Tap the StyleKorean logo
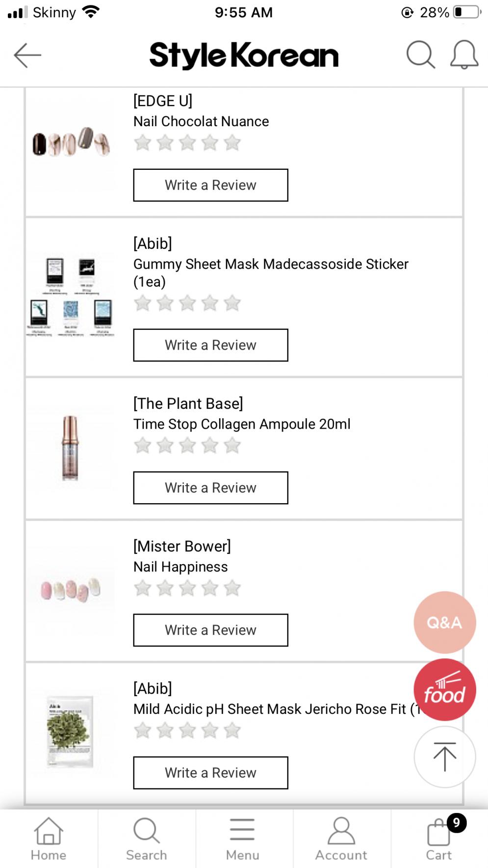 point(244,55)
